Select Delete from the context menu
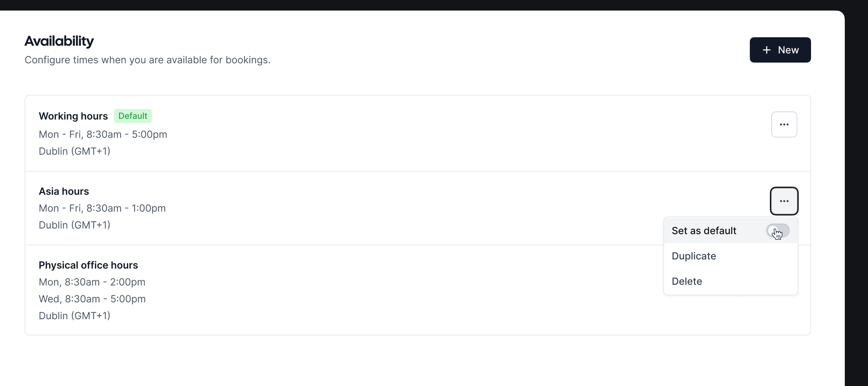The height and width of the screenshot is (386, 868). [687, 281]
